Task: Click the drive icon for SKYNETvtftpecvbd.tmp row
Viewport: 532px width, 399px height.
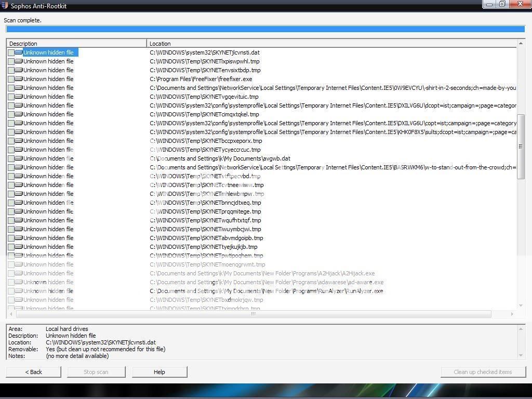Action: pyautogui.click(x=19, y=176)
